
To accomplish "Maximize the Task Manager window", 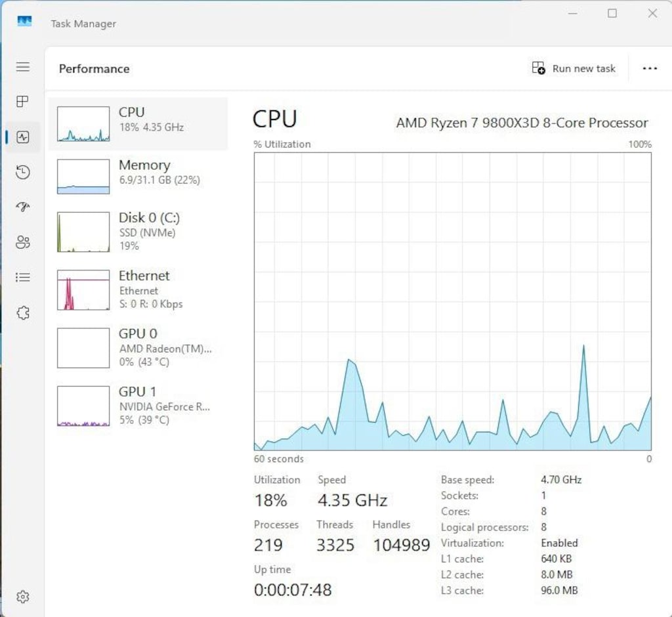I will coord(612,14).
